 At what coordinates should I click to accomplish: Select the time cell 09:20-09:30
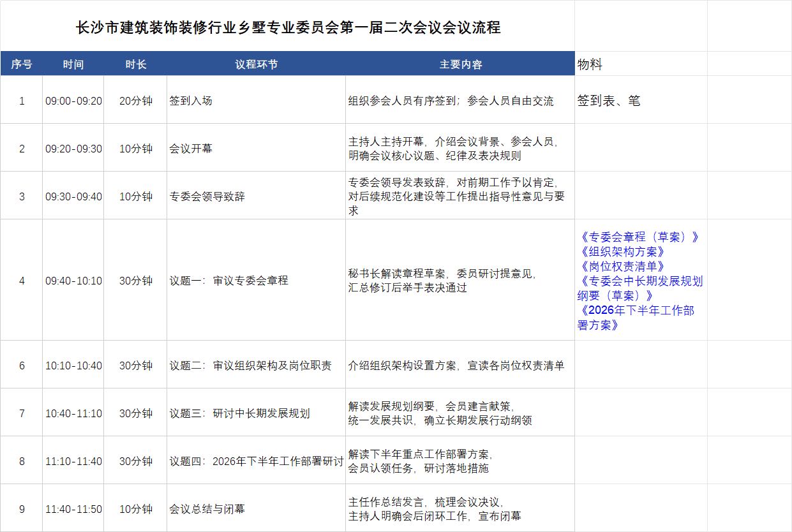(73, 148)
